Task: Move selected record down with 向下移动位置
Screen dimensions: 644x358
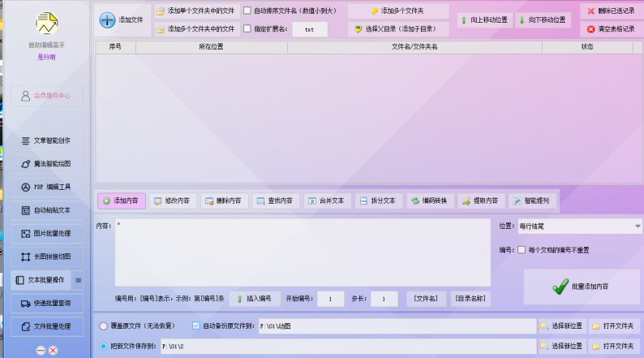Action: (x=543, y=19)
